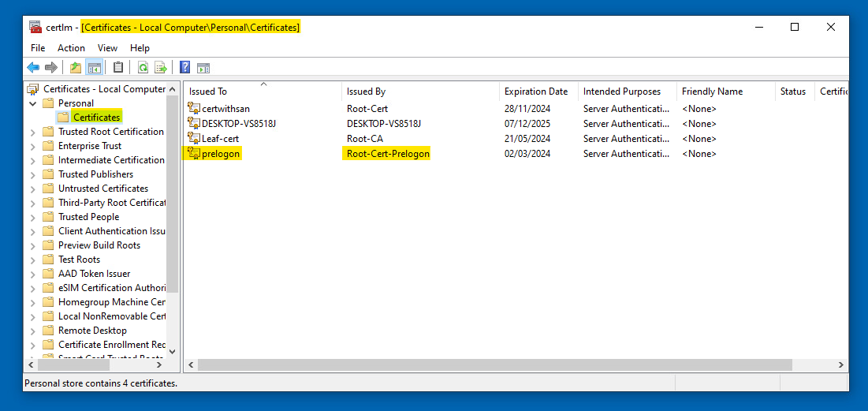Sort by Expiration Date column header
Viewport: 868px width, 411px height.
536,92
